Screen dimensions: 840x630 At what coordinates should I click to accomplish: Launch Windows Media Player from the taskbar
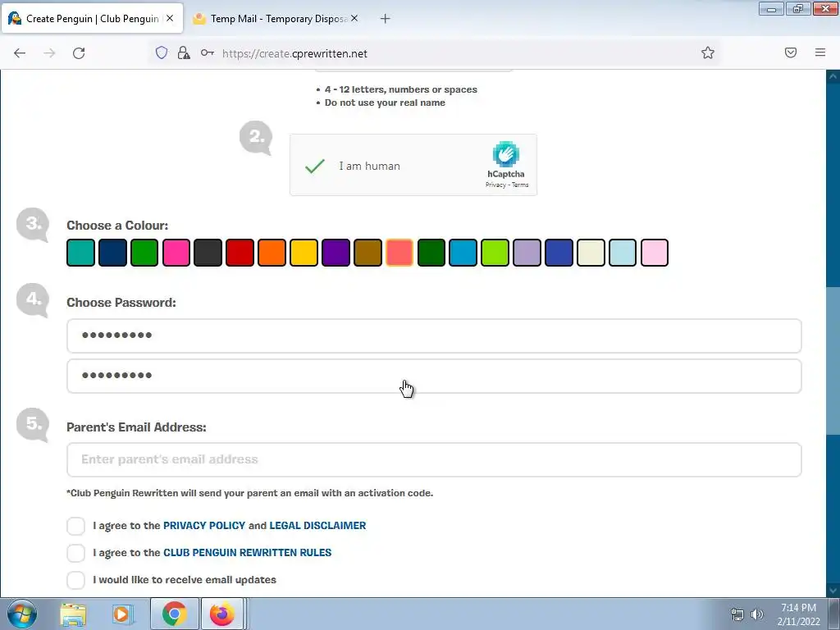point(123,614)
